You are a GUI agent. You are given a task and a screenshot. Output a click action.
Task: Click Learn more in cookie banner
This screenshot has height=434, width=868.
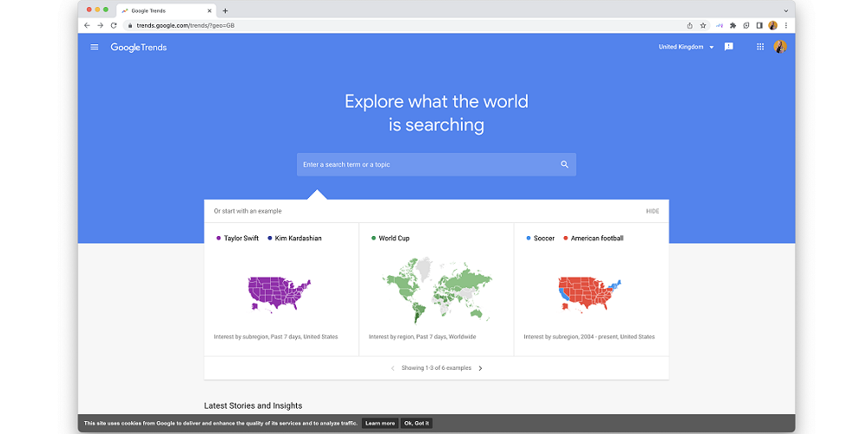tap(380, 424)
